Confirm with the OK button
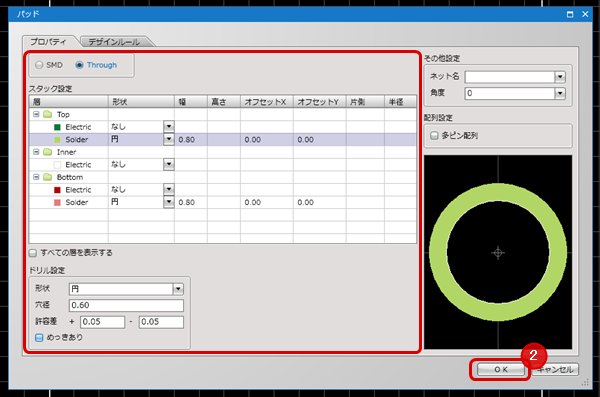The image size is (600, 397). 501,369
